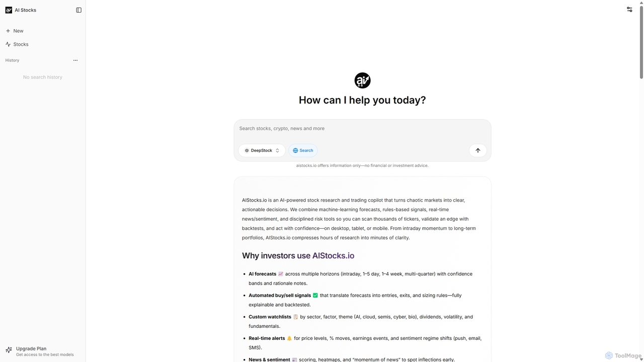The height and width of the screenshot is (362, 644).
Task: Click the AI Stocks title text
Action: click(x=25, y=10)
